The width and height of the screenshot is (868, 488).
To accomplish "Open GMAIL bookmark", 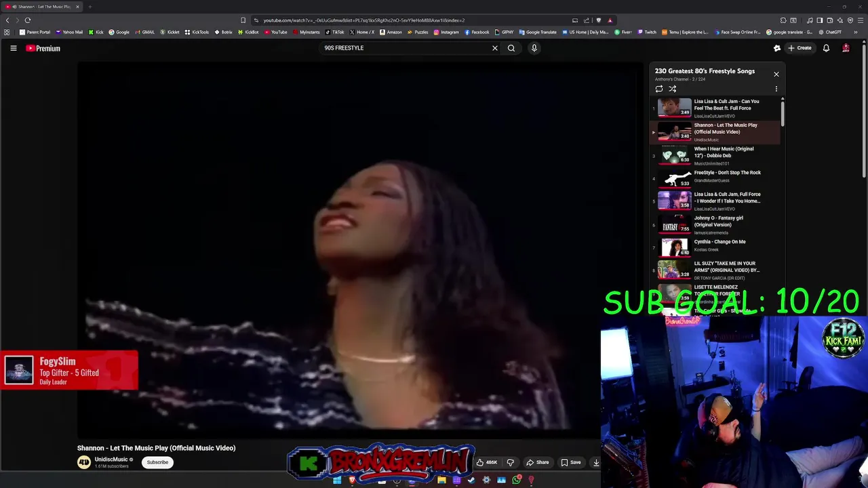I will [x=145, y=32].
